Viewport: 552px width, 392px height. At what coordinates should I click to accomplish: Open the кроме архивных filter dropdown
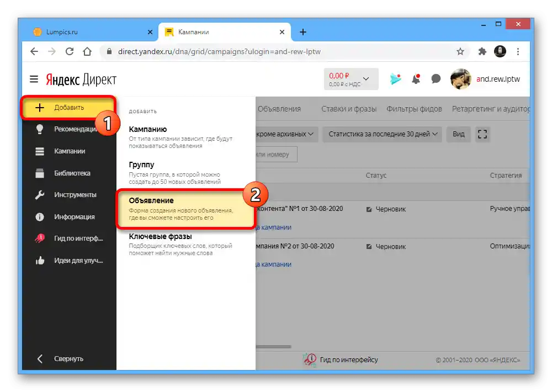pyautogui.click(x=287, y=134)
